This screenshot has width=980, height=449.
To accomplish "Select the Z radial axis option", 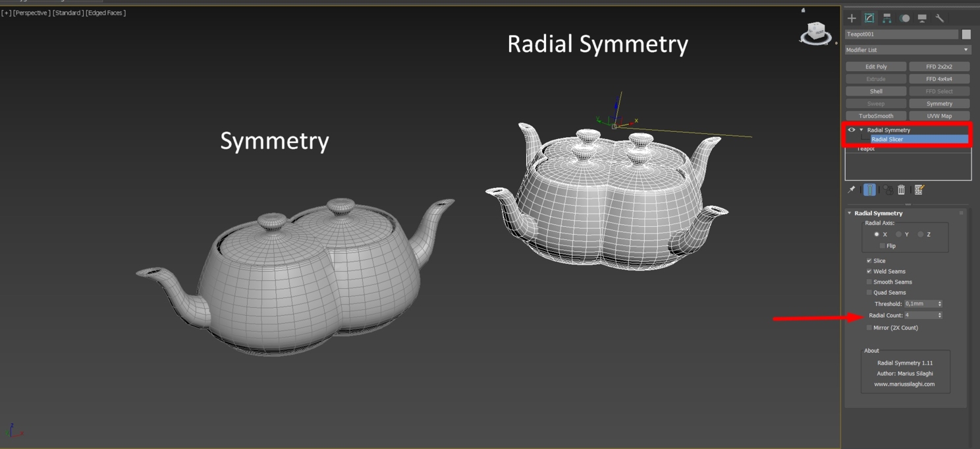I will pos(921,235).
